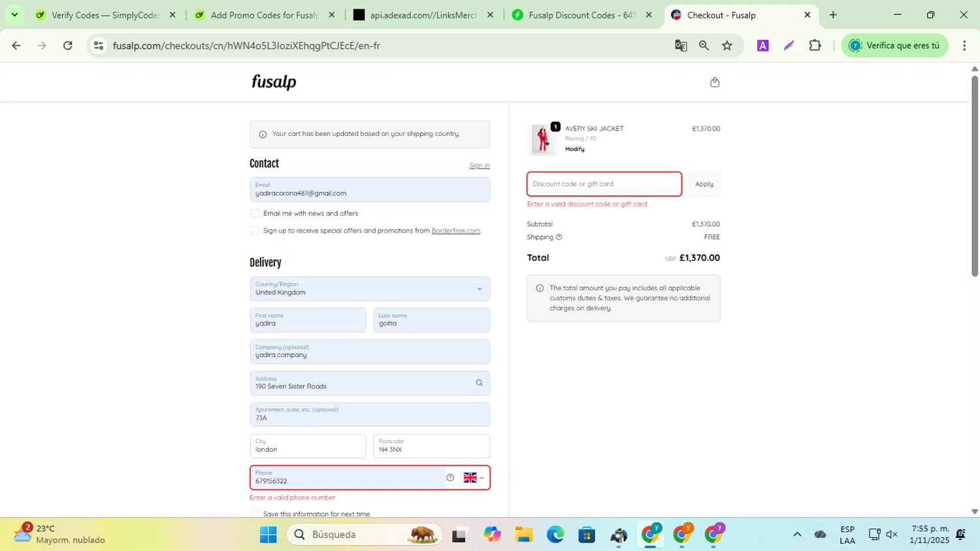The image size is (980, 551).
Task: Show hidden tray icons chevron
Action: (797, 535)
